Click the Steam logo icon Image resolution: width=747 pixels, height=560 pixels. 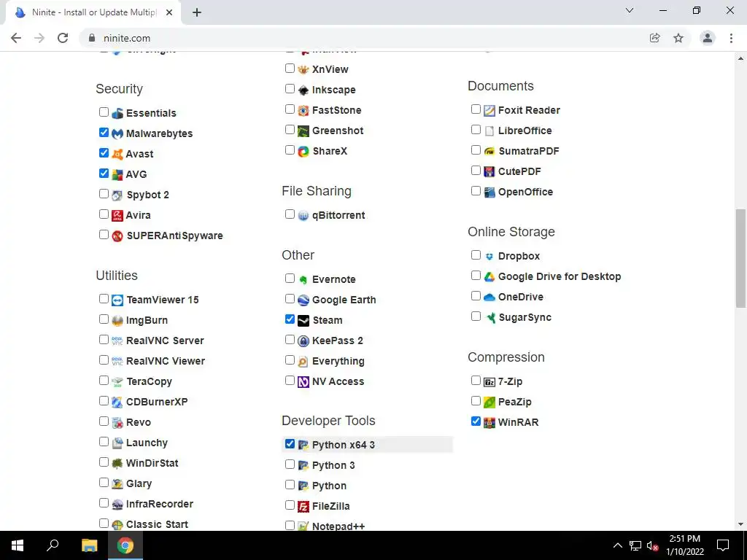pos(303,321)
